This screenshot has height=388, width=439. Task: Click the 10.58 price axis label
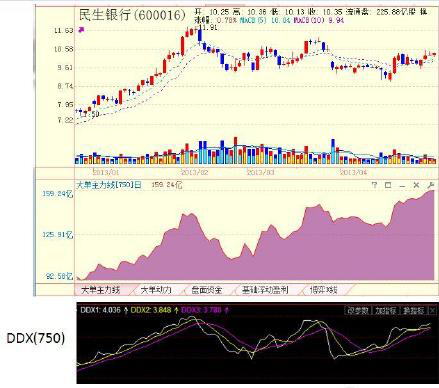coord(63,49)
